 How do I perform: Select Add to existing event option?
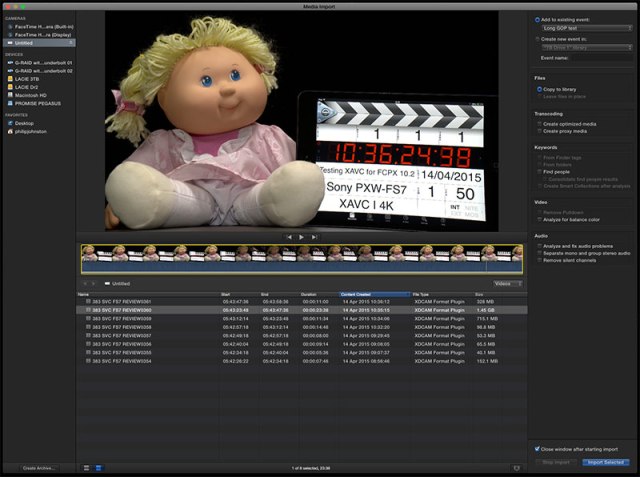pos(537,20)
